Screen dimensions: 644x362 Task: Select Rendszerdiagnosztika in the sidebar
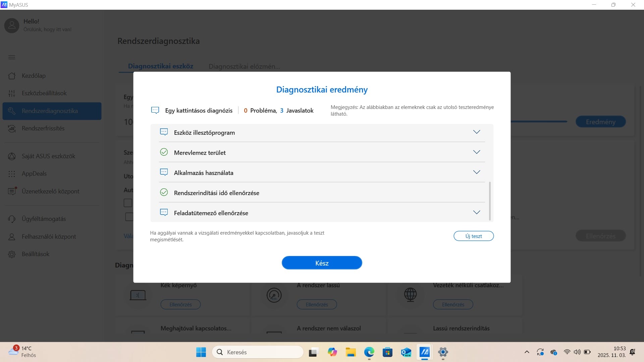click(x=52, y=111)
